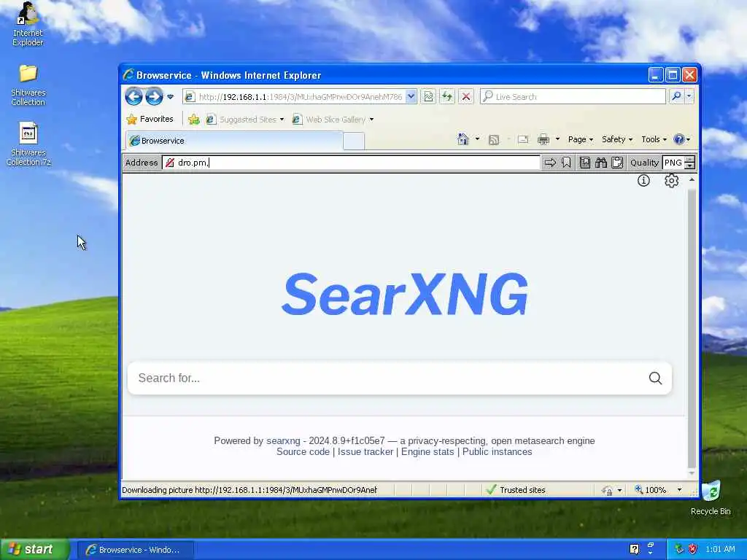Select the Internet Exploder desktop icon
This screenshot has height=560, width=747.
coord(28,24)
